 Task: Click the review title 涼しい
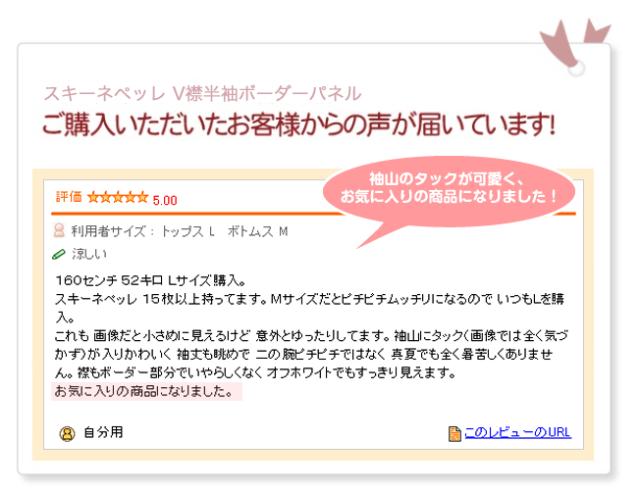89,254
